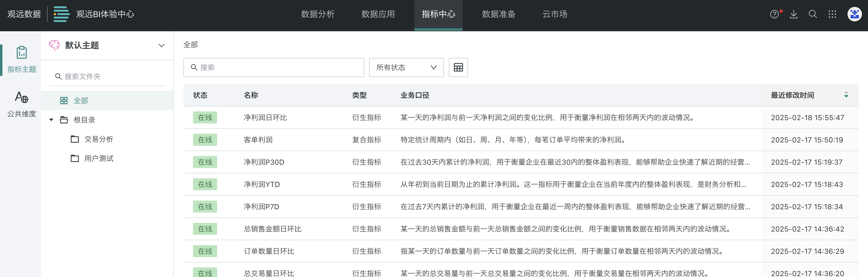The width and height of the screenshot is (868, 277).
Task: Click timestamp 2025-02-18 15:55:47
Action: click(807, 117)
